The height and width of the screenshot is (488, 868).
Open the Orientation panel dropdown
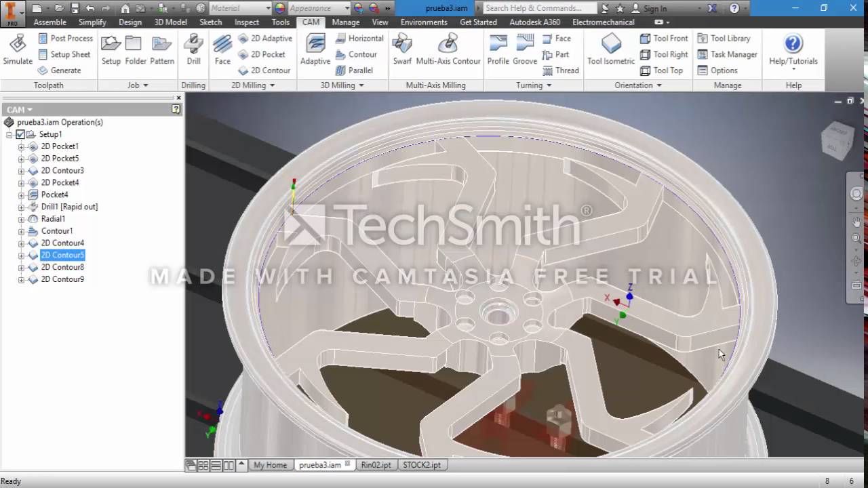(658, 85)
